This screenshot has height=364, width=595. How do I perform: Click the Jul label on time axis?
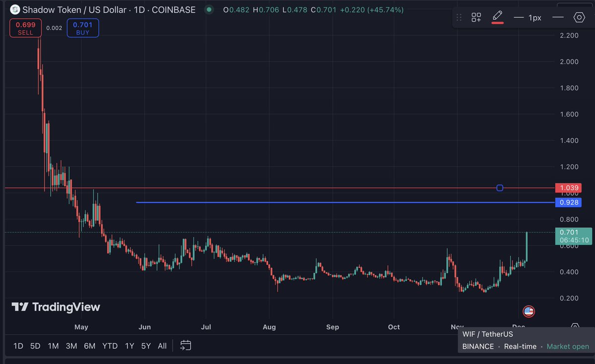click(206, 327)
